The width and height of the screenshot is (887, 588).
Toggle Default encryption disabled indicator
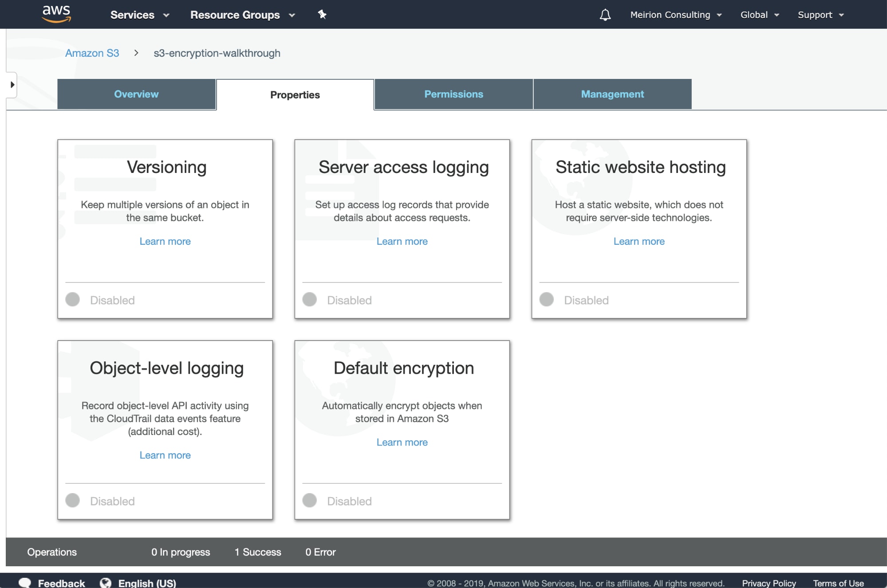[x=310, y=501]
